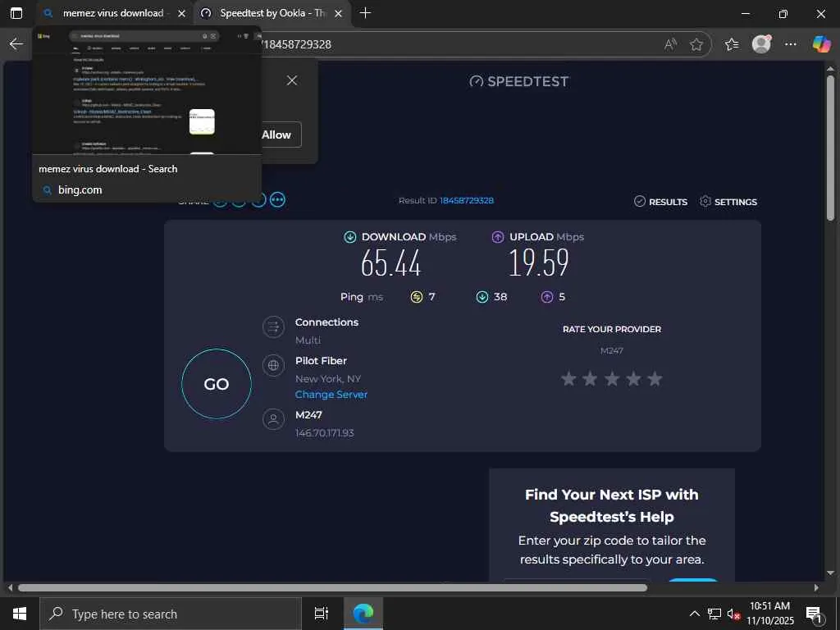Open the Copilot icon in Edge toolbar

pyautogui.click(x=820, y=44)
